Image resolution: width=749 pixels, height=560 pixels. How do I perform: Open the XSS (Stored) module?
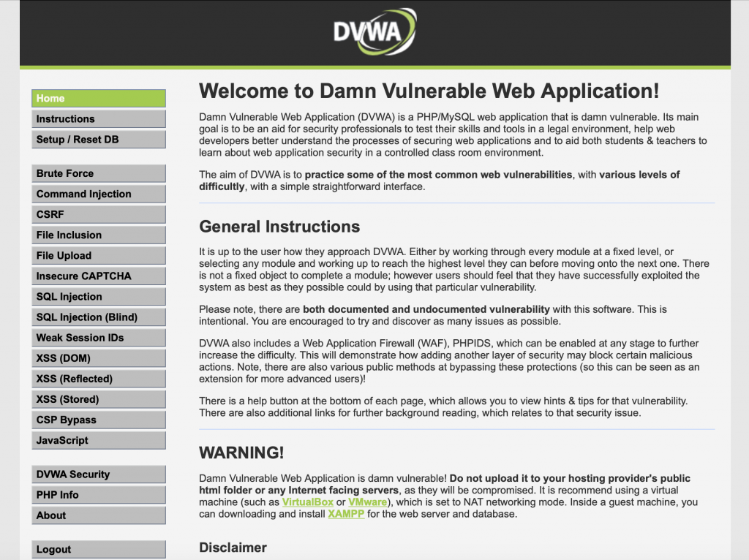tap(99, 399)
